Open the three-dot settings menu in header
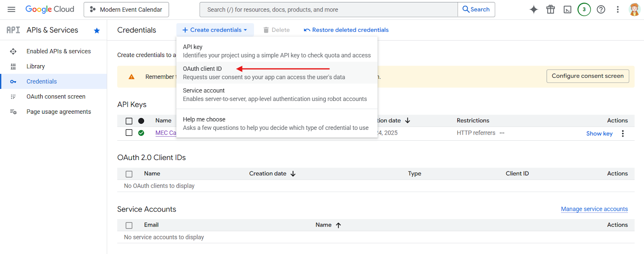Screen dimensions: 644x254 618,10
